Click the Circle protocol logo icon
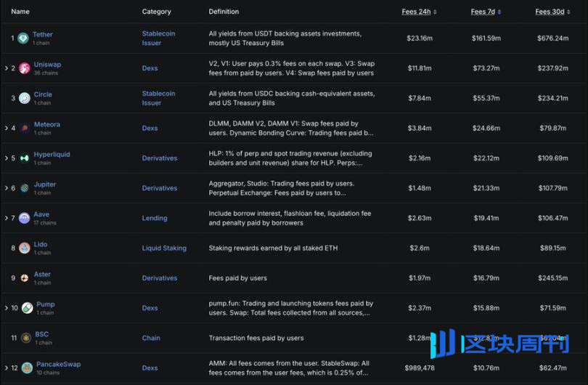Screen dimensions: 588x385 point(25,98)
